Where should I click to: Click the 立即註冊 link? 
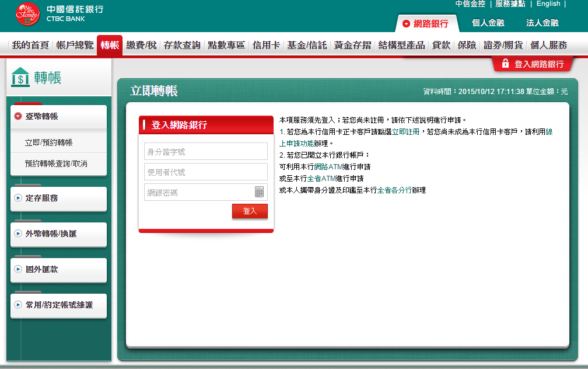coord(406,132)
